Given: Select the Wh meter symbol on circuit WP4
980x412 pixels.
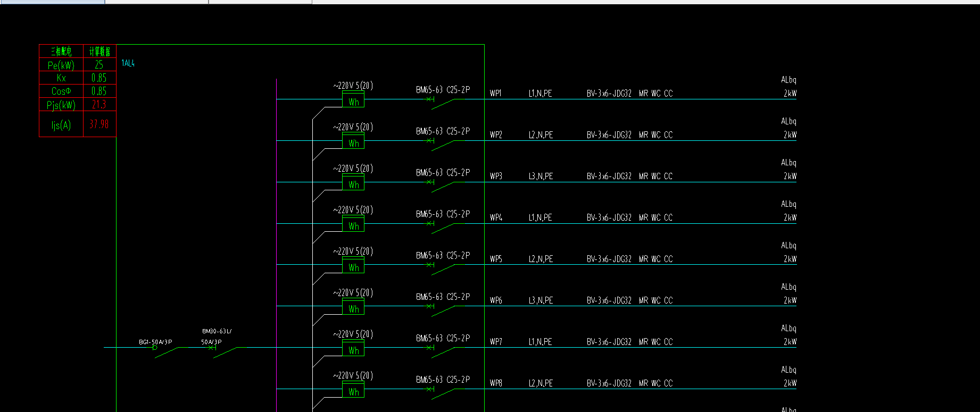Looking at the screenshot, I should (x=353, y=223).
